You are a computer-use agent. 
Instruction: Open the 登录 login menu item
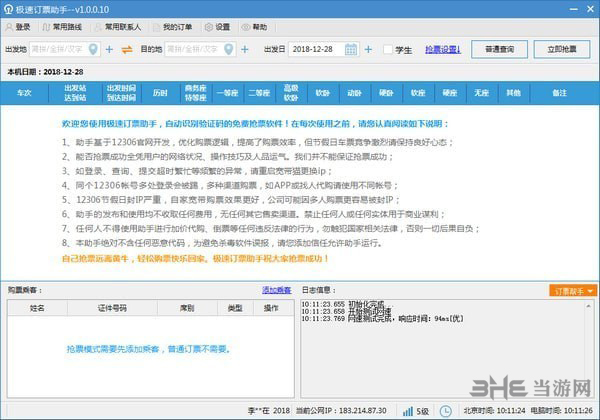(18, 27)
